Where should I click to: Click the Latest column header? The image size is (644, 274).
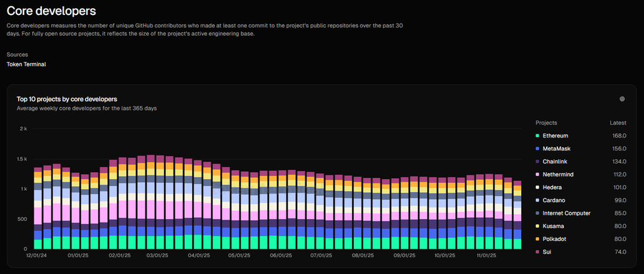pos(617,123)
